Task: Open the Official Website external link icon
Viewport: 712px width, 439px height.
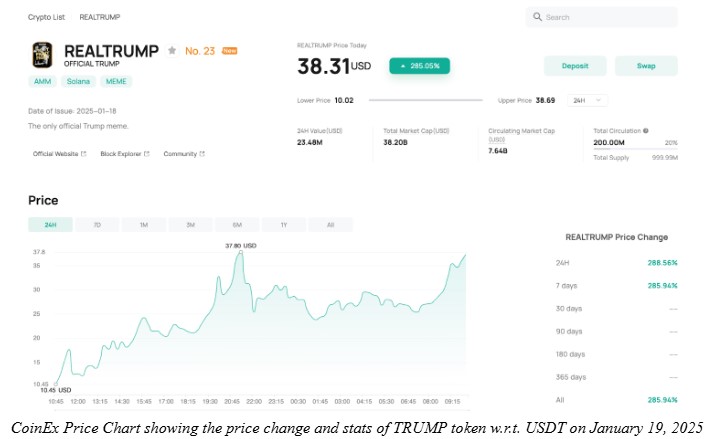Action: (84, 154)
